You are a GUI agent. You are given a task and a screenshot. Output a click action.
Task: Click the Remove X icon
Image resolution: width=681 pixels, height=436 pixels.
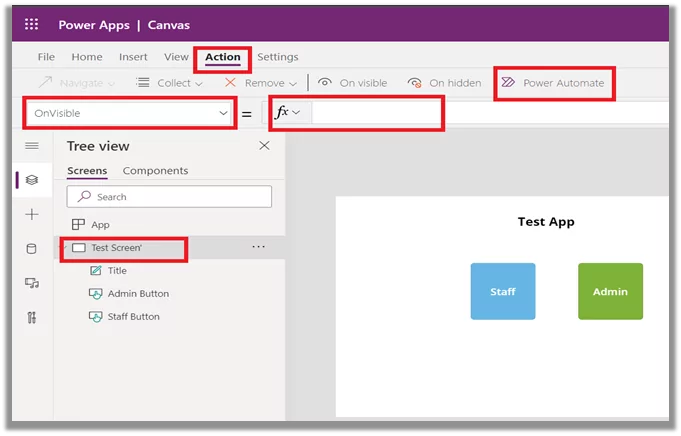click(x=230, y=83)
